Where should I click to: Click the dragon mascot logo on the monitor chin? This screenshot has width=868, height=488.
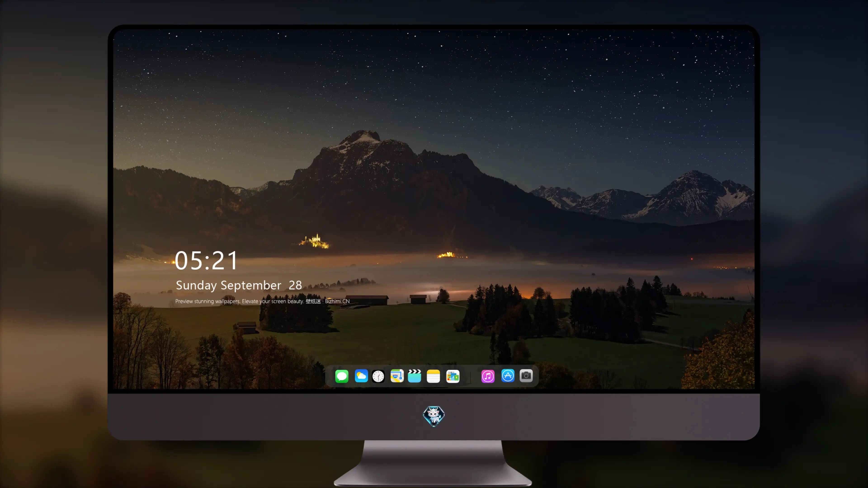(x=434, y=416)
